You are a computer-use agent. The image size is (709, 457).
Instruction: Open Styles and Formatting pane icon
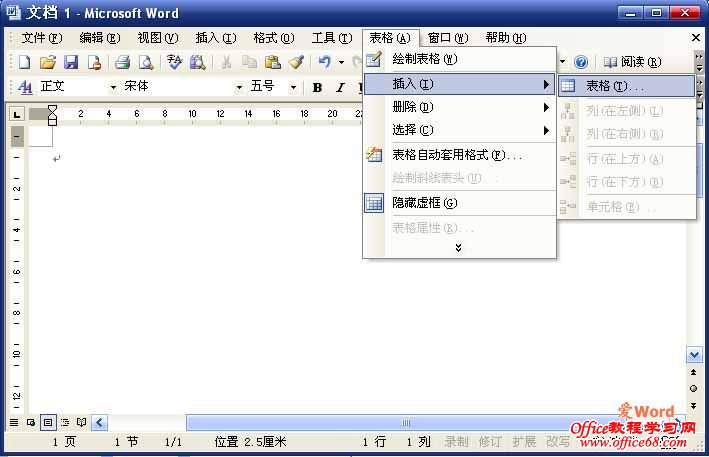pos(25,87)
